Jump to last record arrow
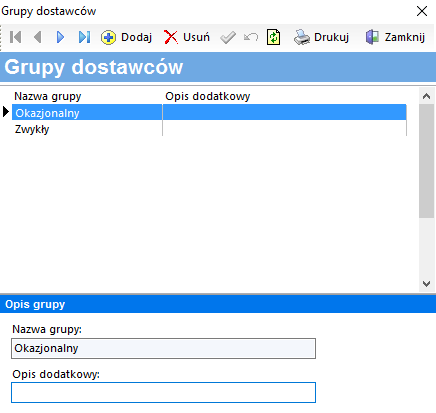The image size is (436, 413). [x=84, y=37]
